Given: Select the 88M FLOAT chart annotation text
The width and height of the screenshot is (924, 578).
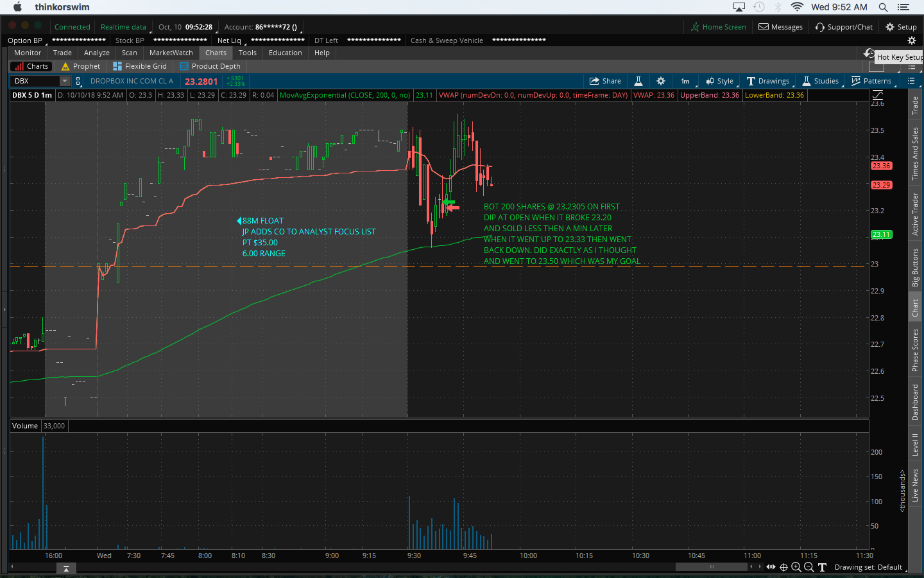Looking at the screenshot, I should click(262, 221).
